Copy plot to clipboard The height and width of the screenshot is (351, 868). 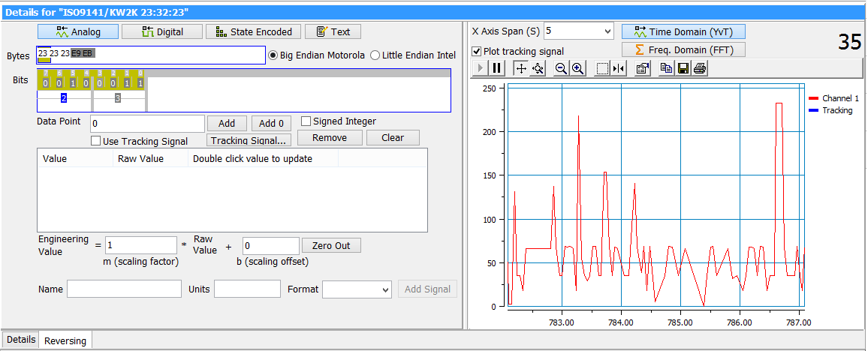pyautogui.click(x=666, y=68)
